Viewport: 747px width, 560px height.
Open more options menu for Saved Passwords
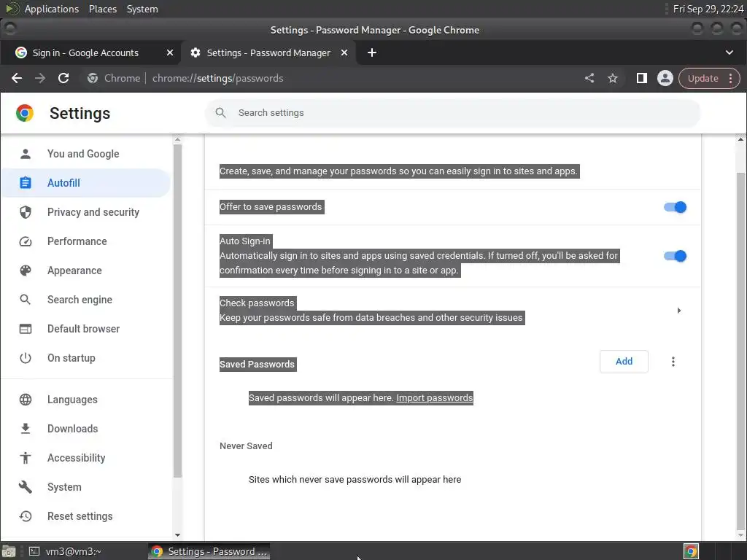pos(673,362)
